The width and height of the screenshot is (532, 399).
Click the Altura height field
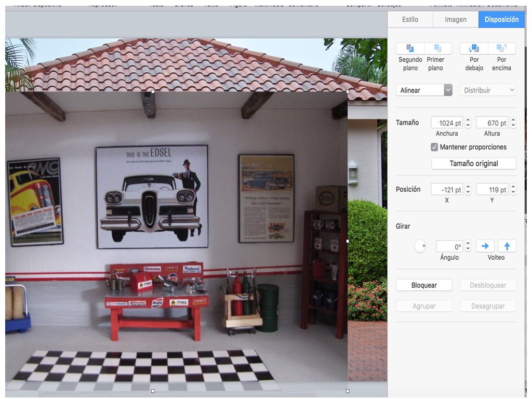point(492,123)
